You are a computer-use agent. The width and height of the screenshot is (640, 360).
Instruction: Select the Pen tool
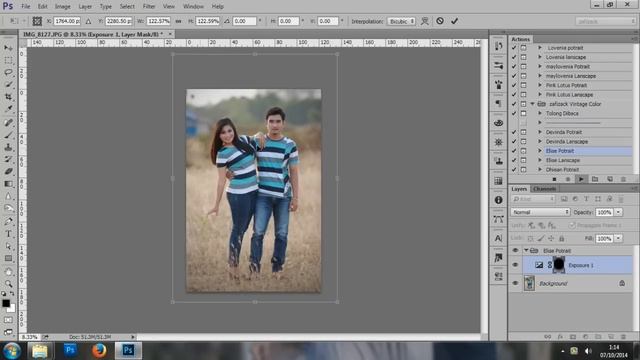(x=8, y=222)
